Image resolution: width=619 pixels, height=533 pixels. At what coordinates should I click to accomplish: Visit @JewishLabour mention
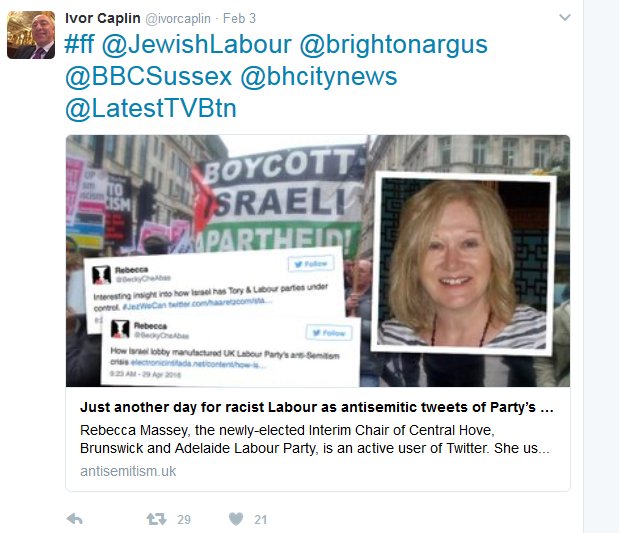click(x=197, y=44)
